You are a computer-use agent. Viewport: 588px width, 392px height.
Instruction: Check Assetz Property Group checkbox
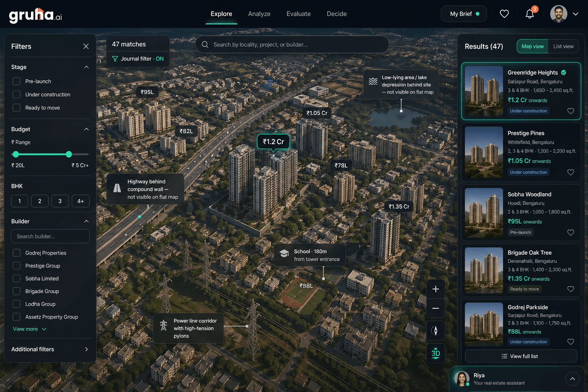click(x=16, y=317)
